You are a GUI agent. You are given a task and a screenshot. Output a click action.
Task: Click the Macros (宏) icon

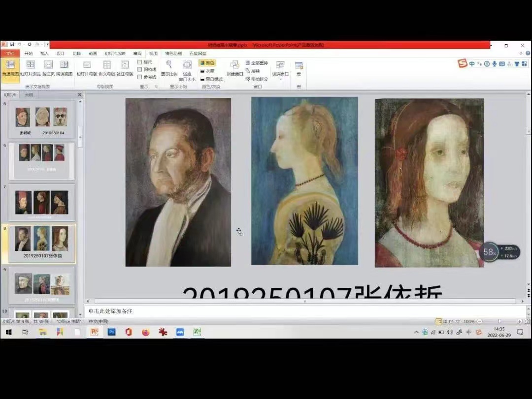pos(299,67)
